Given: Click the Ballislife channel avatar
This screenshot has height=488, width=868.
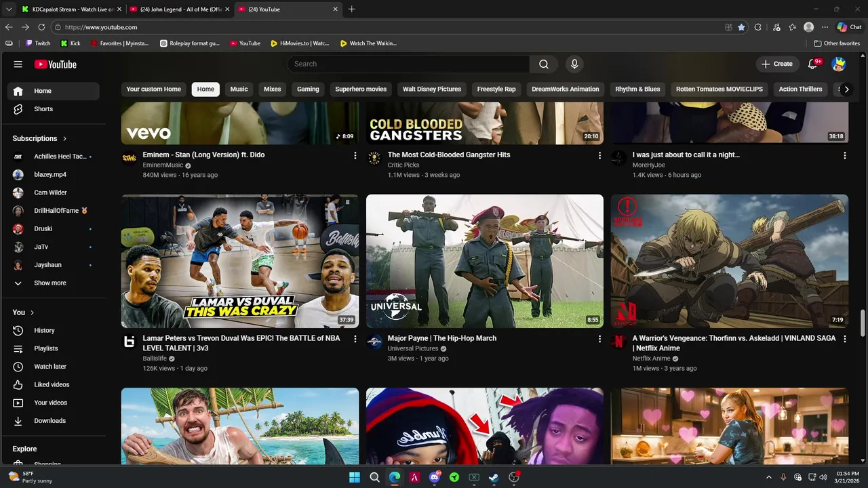Looking at the screenshot, I should 129,342.
